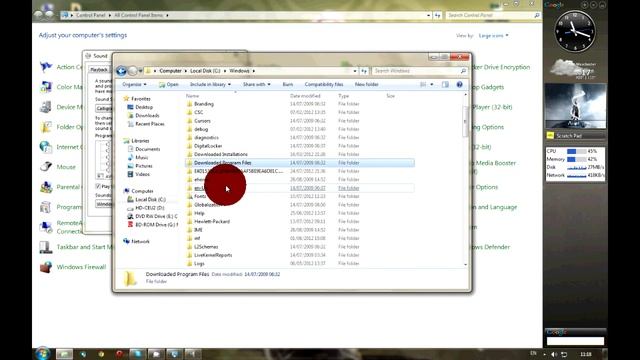Click the Burn toolbar command
Screen dimensions: 640x360
288,84
